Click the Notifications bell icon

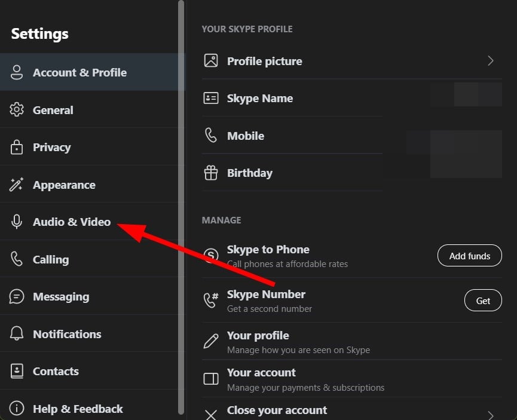tap(17, 333)
